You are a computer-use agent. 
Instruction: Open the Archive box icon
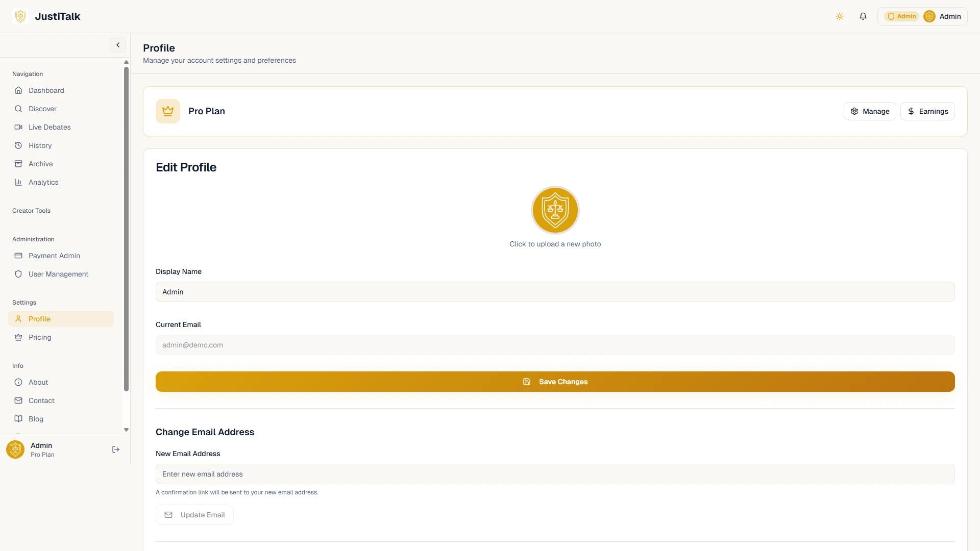(x=18, y=164)
